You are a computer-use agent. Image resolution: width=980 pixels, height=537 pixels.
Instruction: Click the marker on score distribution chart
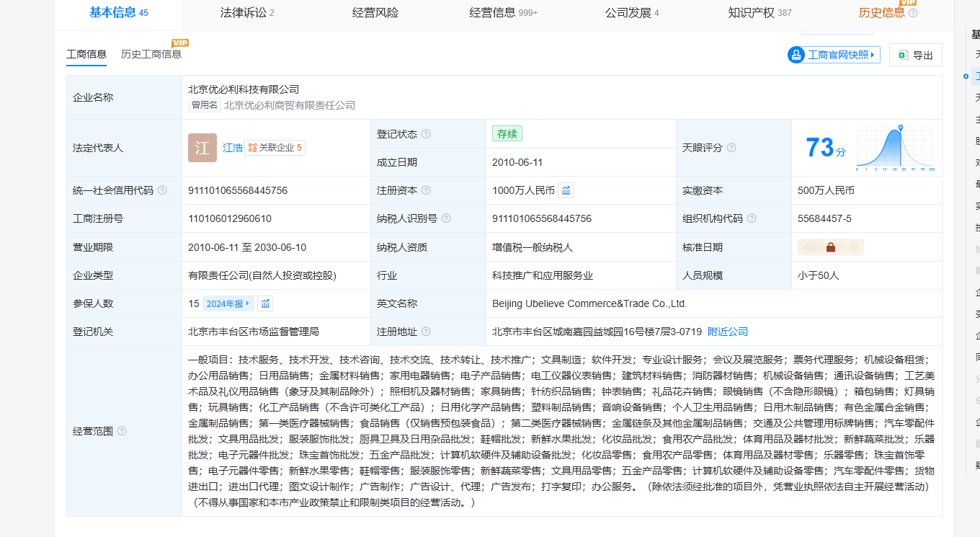tap(899, 128)
